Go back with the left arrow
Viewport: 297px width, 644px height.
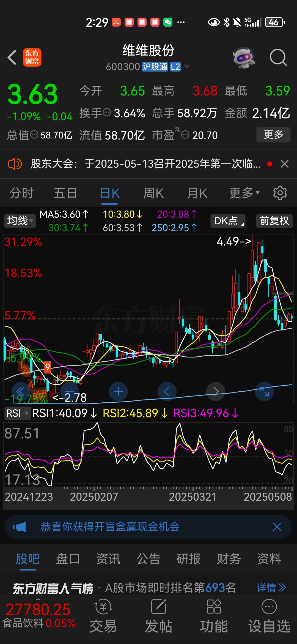tap(12, 57)
